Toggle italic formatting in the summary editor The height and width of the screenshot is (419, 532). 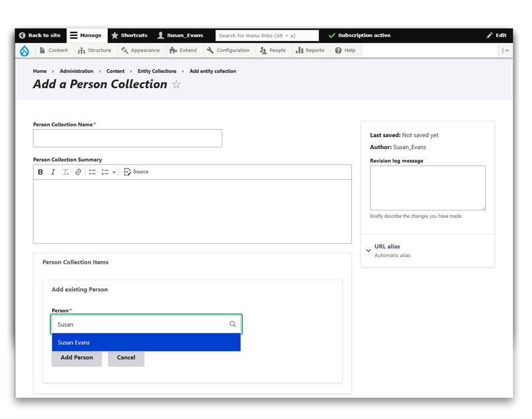(53, 172)
